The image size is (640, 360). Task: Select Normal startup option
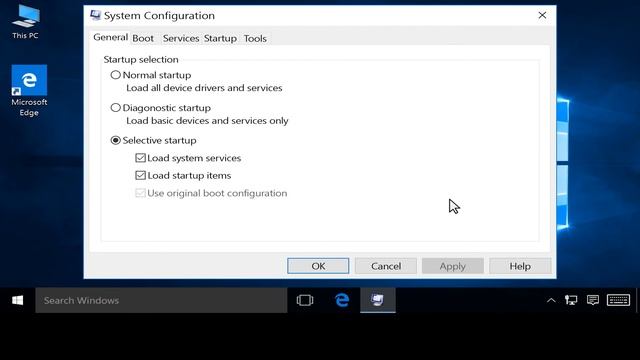click(116, 75)
